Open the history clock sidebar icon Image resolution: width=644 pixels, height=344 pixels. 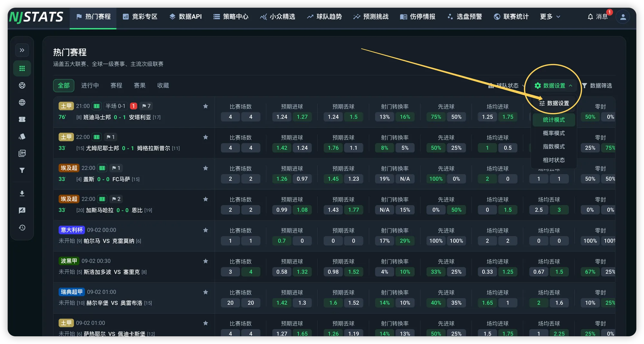22,228
